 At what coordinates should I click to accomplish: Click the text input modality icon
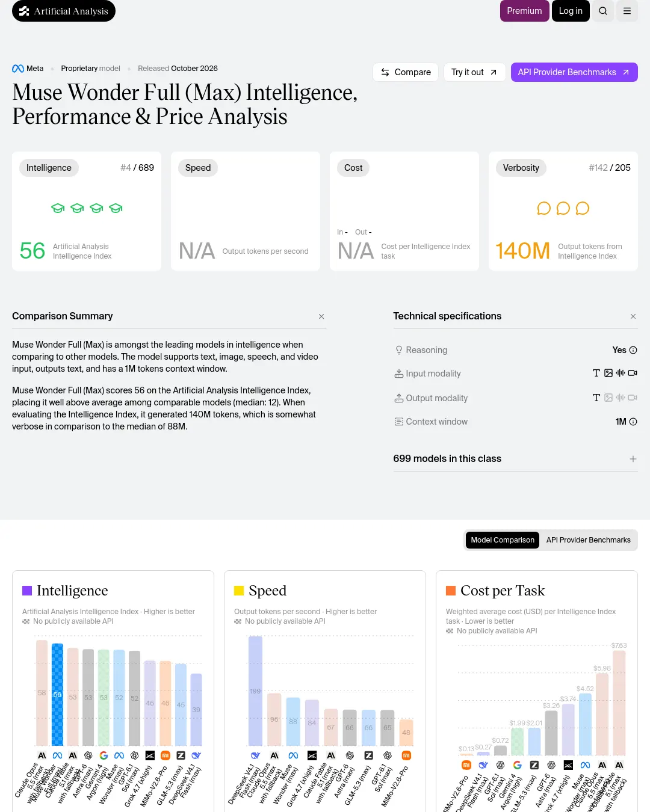596,373
